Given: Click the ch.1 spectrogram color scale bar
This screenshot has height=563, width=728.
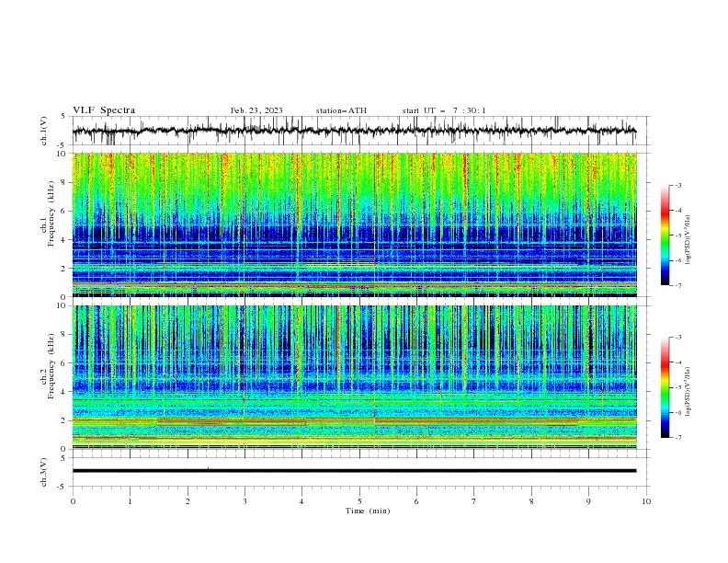Looking at the screenshot, I should pos(665,236).
